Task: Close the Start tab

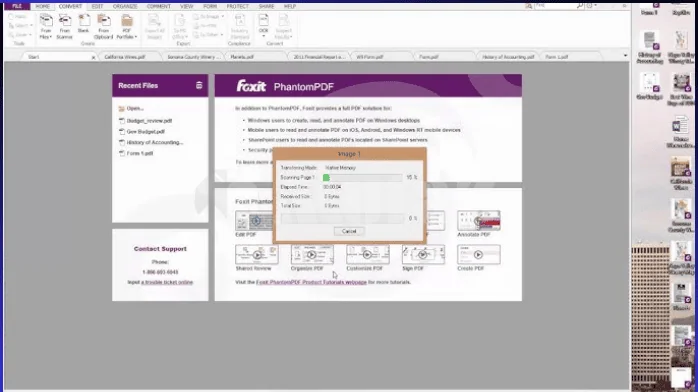Action: [93, 57]
